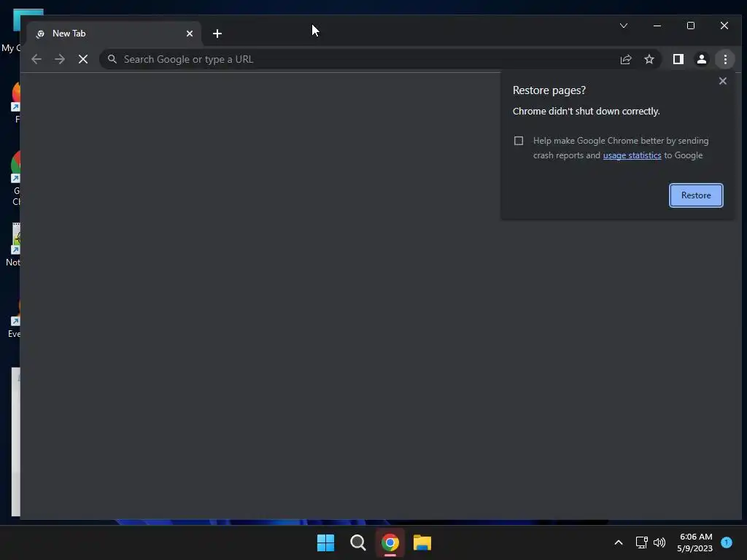Screen dimensions: 747x560
Task: Click the Restore button
Action: pos(695,195)
